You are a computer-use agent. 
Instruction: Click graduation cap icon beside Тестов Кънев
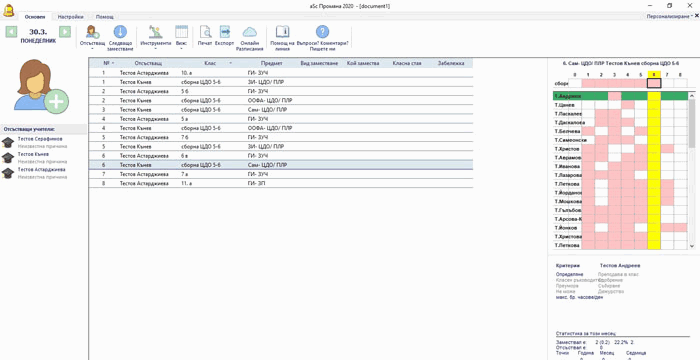pyautogui.click(x=8, y=157)
